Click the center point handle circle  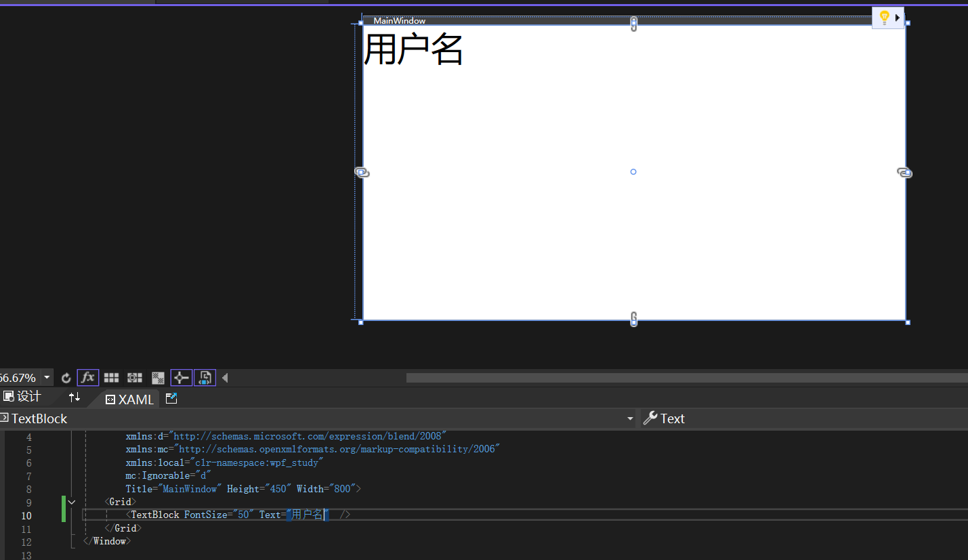633,172
